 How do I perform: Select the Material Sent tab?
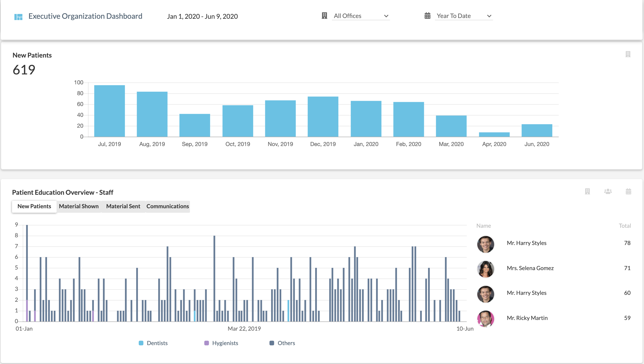click(x=123, y=206)
